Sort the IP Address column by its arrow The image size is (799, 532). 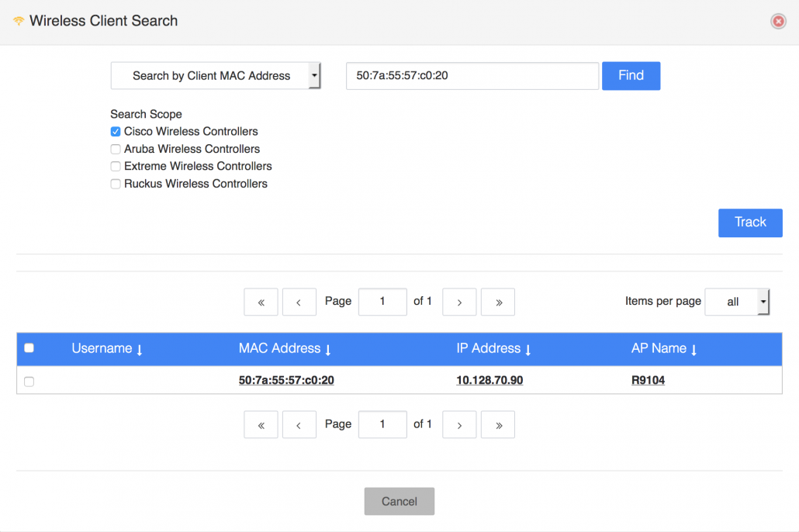(529, 349)
